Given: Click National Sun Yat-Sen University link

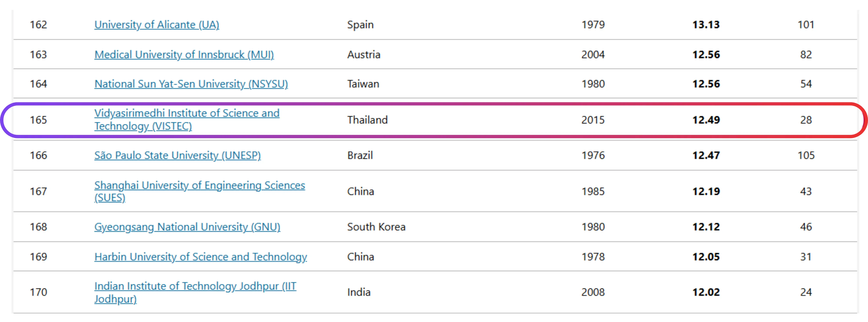Looking at the screenshot, I should coord(191,84).
